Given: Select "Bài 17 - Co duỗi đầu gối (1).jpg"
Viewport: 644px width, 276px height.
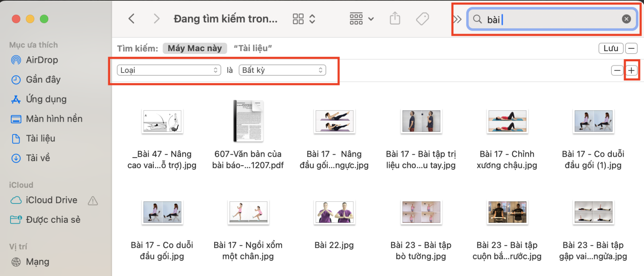Looking at the screenshot, I should [x=594, y=121].
